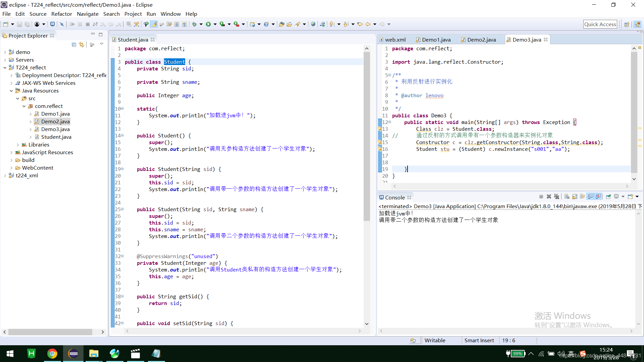Click Pin Console icon

pos(608,197)
